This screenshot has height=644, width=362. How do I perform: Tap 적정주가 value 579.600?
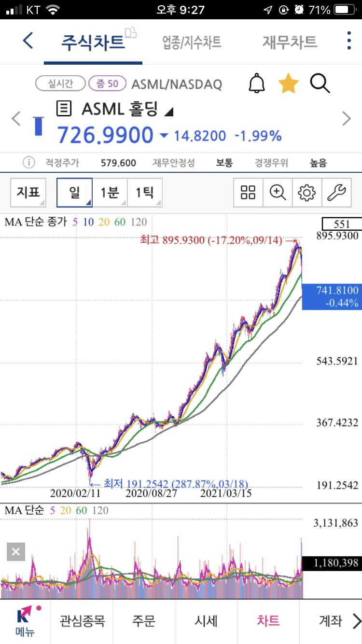[118, 163]
